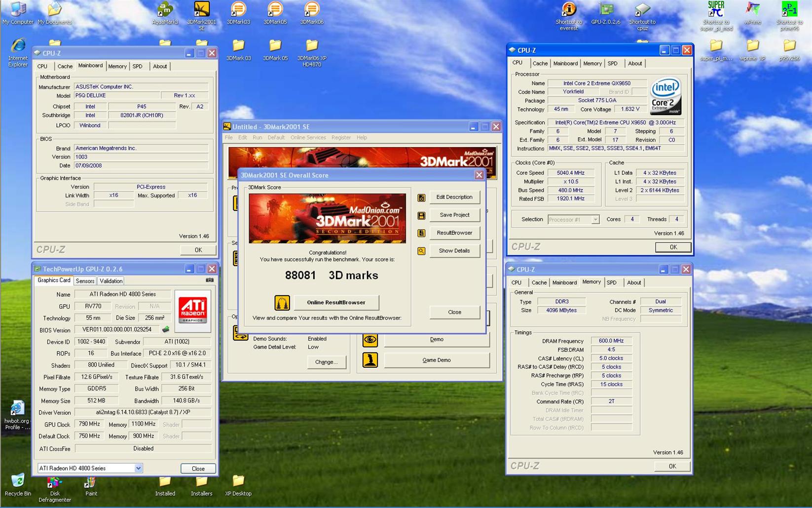
Task: Open Shortcut to cpuz icon
Action: pos(642,16)
